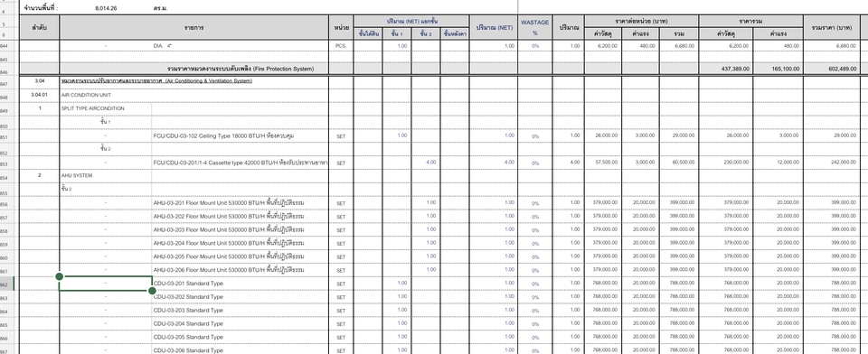The image size is (868, 354).
Task: Click the ชั้นใต้ดิน sub-header cell
Action: click(369, 33)
